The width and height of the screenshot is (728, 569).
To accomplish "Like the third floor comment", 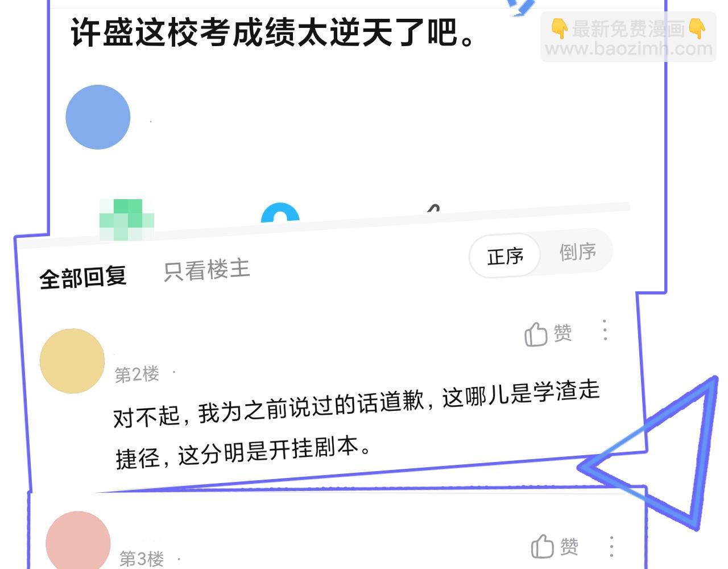I will pyautogui.click(x=555, y=547).
